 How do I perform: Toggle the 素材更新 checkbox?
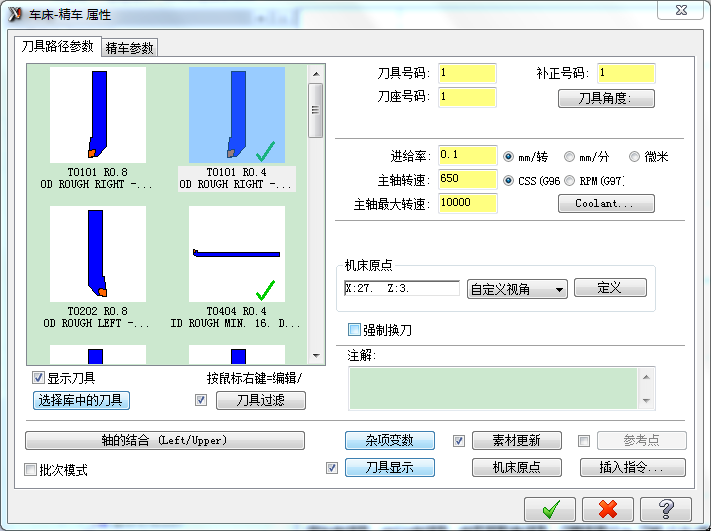(459, 441)
